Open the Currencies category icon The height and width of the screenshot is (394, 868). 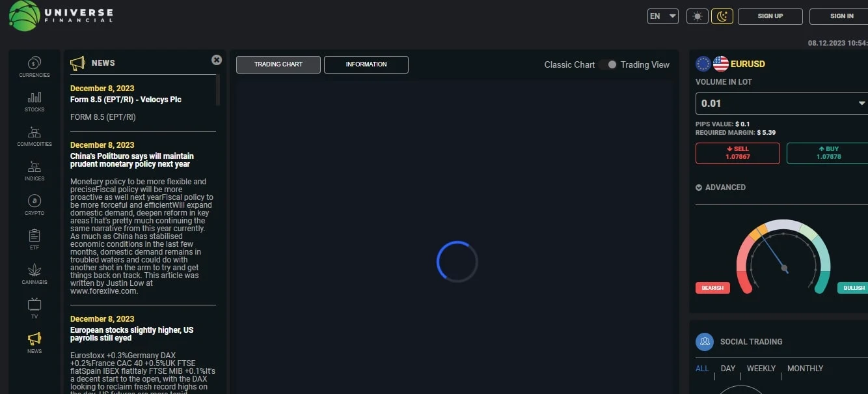(34, 63)
